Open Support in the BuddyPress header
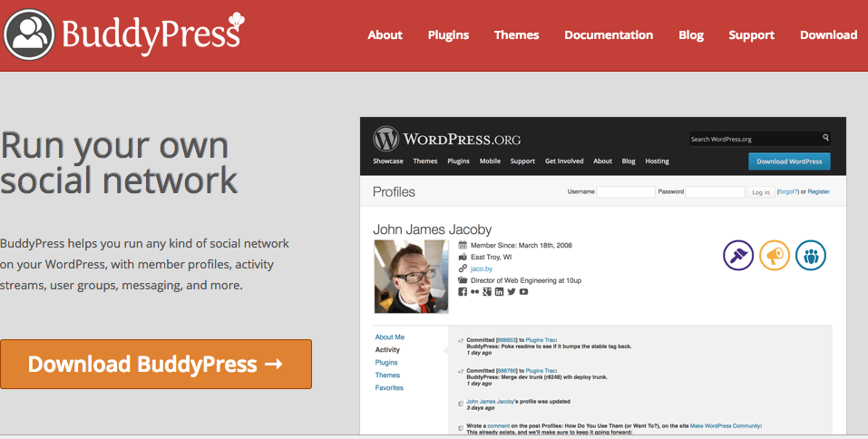868x439 pixels. tap(752, 34)
